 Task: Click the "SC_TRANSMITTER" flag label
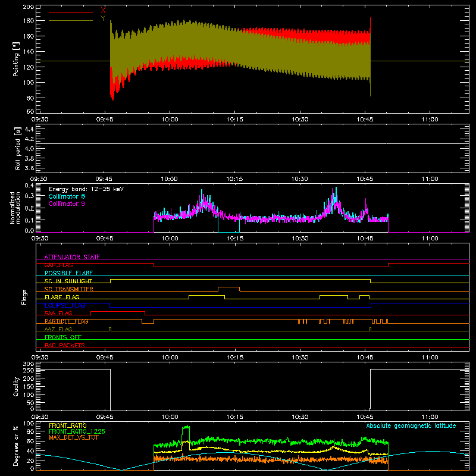point(69,289)
